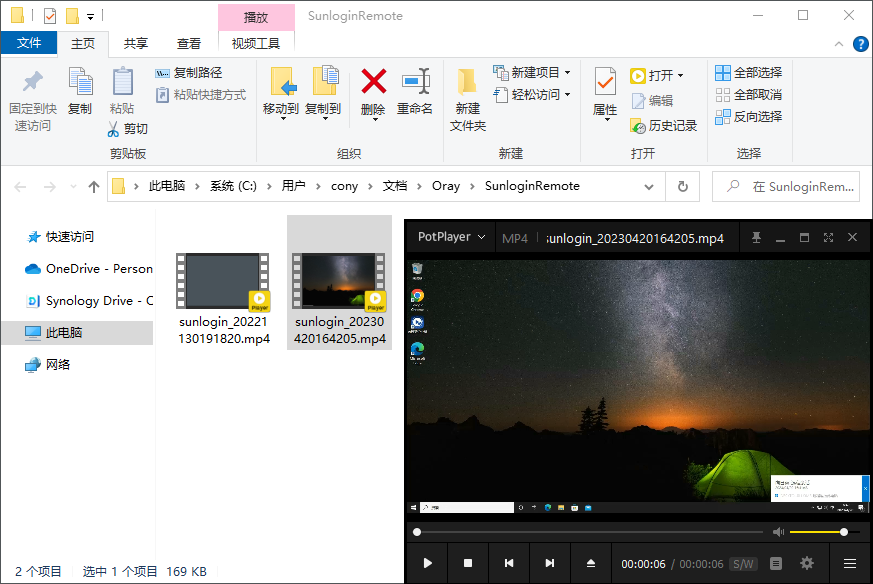Click 反向选择 invert selection
Image resolution: width=873 pixels, height=584 pixels.
pos(749,117)
